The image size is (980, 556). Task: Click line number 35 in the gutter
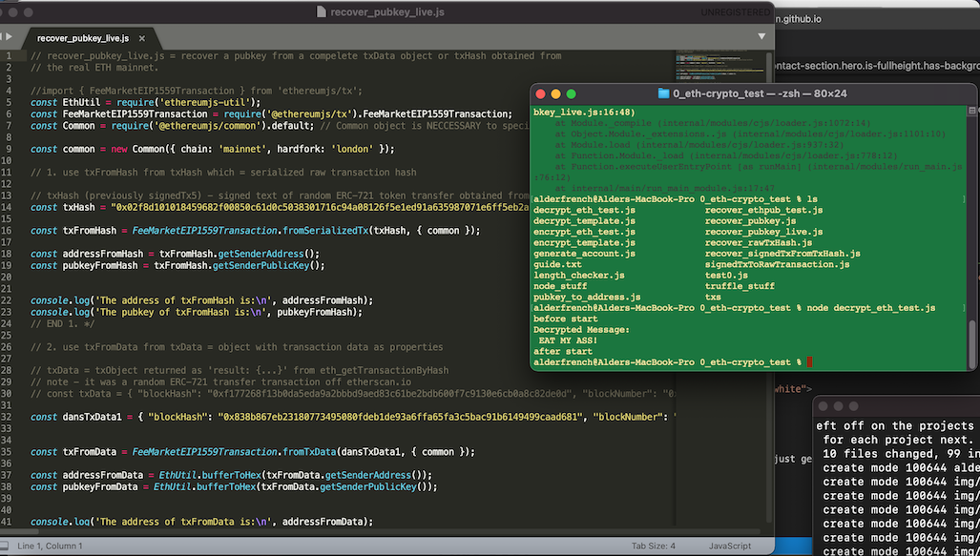point(7,452)
